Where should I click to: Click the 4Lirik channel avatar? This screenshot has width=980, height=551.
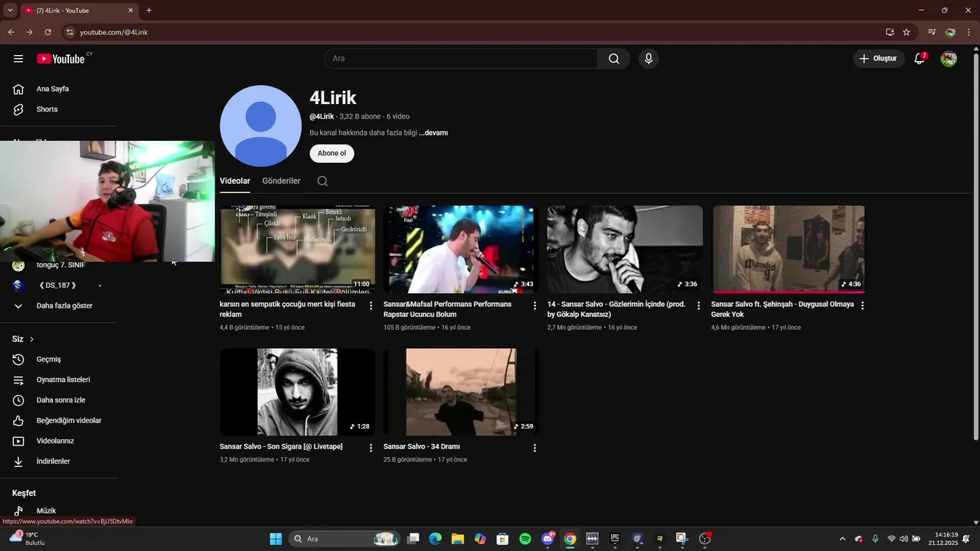click(x=260, y=126)
